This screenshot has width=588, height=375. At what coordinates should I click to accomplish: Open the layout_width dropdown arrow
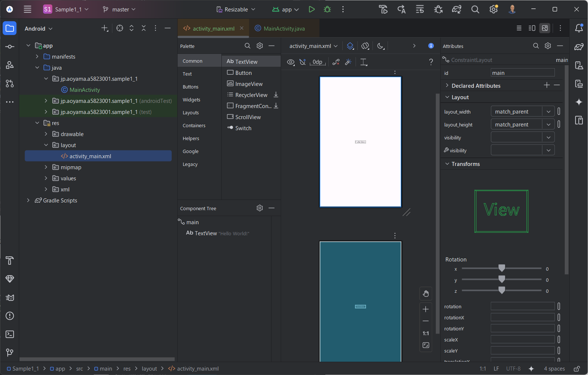pyautogui.click(x=549, y=111)
